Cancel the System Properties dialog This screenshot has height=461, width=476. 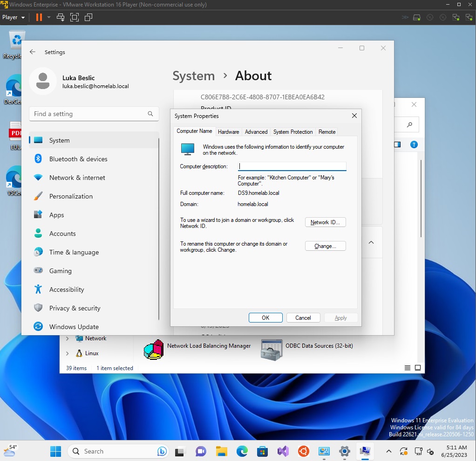tap(303, 317)
